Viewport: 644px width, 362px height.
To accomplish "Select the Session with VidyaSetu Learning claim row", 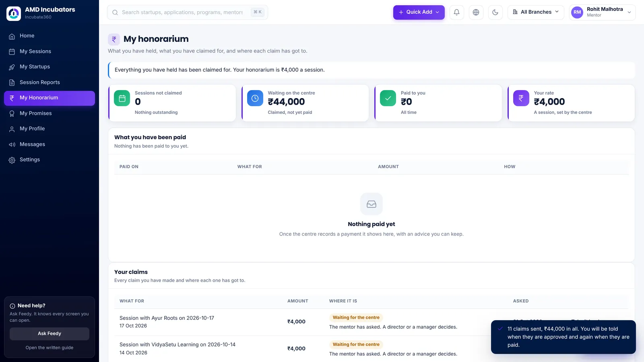I will (372, 349).
